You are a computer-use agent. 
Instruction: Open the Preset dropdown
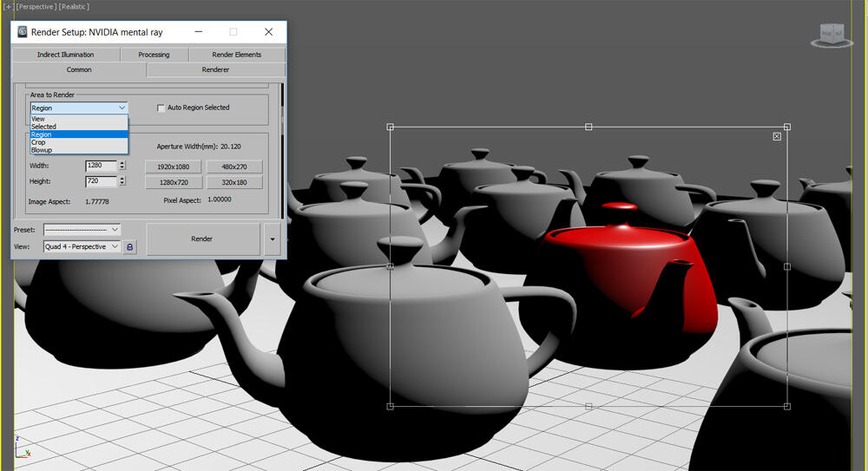coord(82,230)
